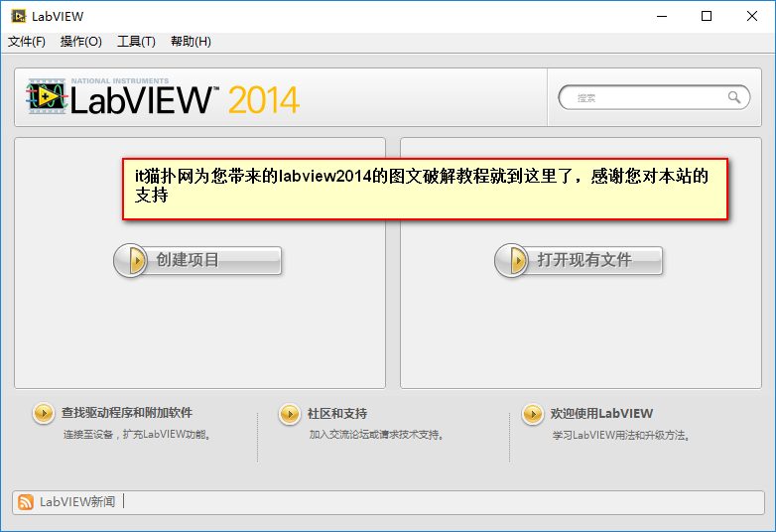Open the 文件(F) menu

(27, 42)
